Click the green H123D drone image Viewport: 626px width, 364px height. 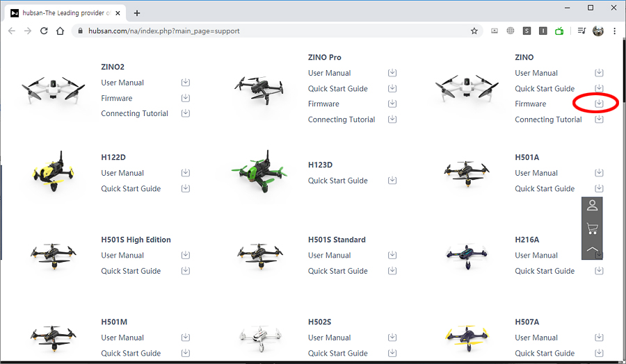pyautogui.click(x=259, y=172)
